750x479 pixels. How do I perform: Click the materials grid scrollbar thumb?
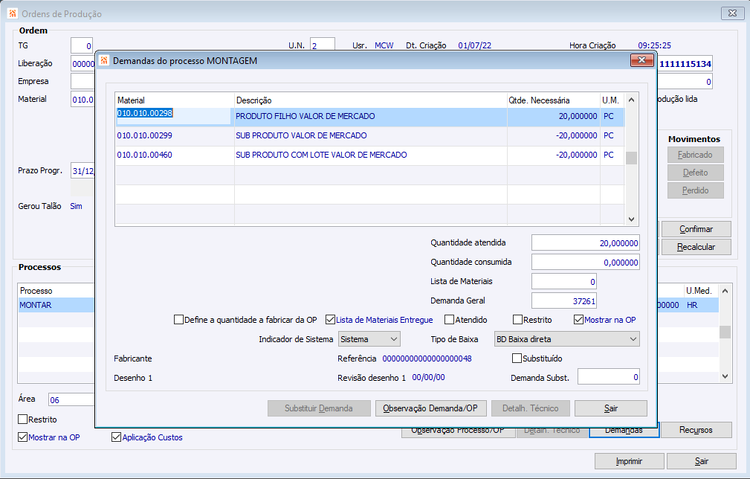click(x=631, y=158)
